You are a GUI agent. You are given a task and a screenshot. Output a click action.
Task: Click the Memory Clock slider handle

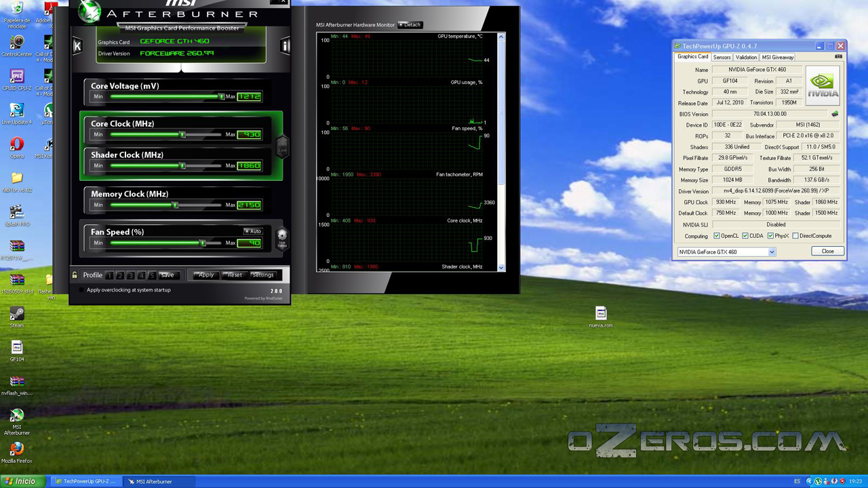click(175, 205)
